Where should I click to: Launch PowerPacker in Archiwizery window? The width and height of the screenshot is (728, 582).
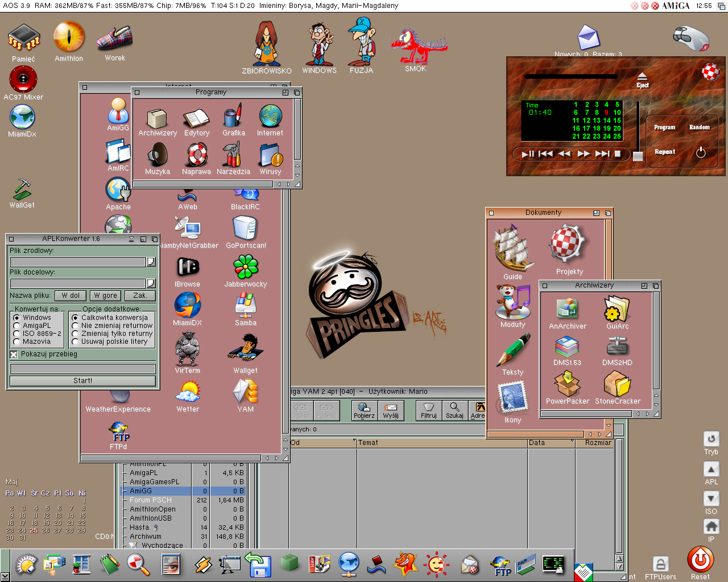pos(567,384)
